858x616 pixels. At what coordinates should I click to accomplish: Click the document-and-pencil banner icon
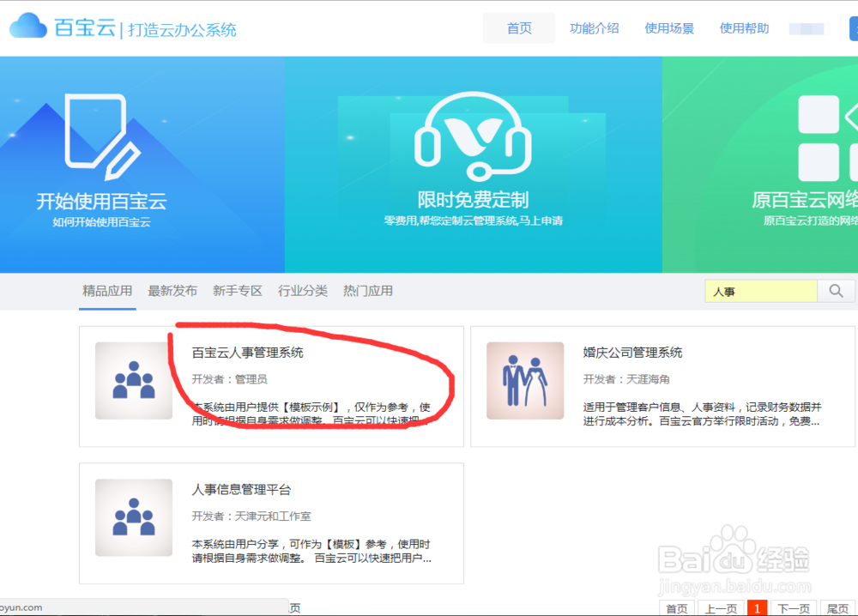[102, 136]
